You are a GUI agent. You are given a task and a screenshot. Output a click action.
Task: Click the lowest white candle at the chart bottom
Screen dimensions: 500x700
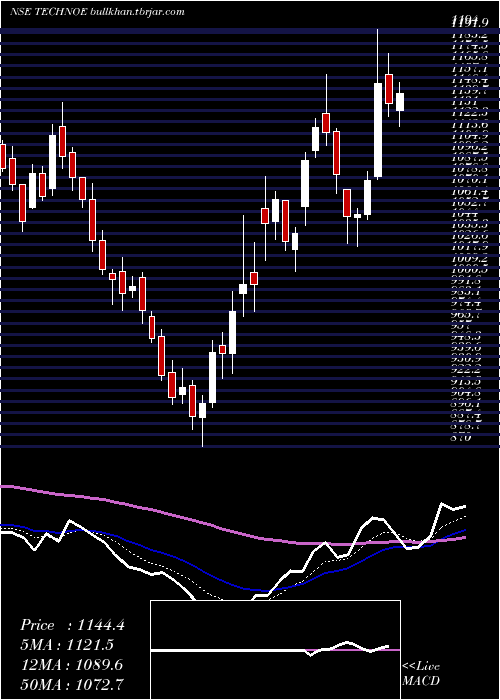click(203, 410)
